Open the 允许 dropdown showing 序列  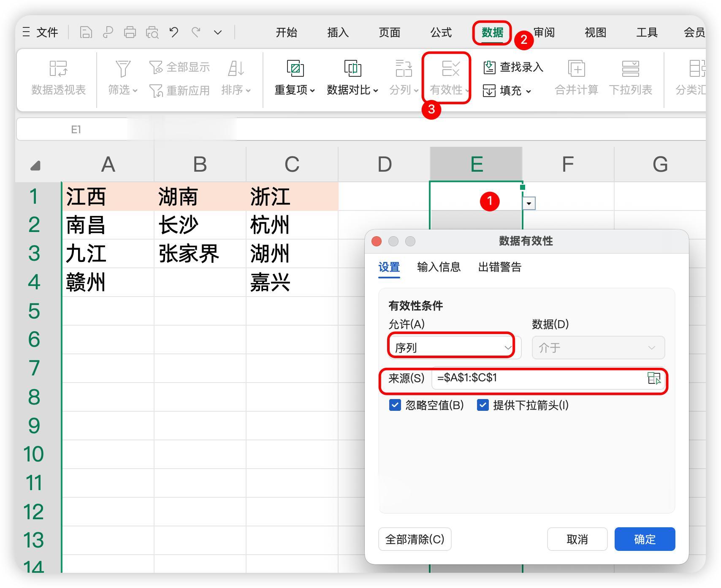[454, 348]
